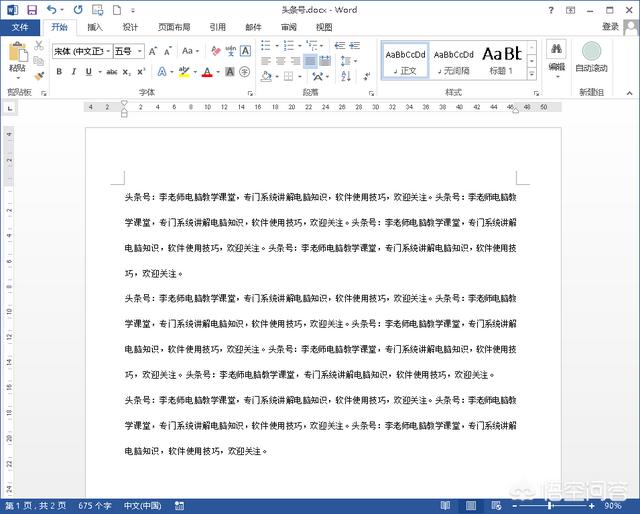
Task: Open the 文件 (File) menu tab
Action: tap(20, 27)
